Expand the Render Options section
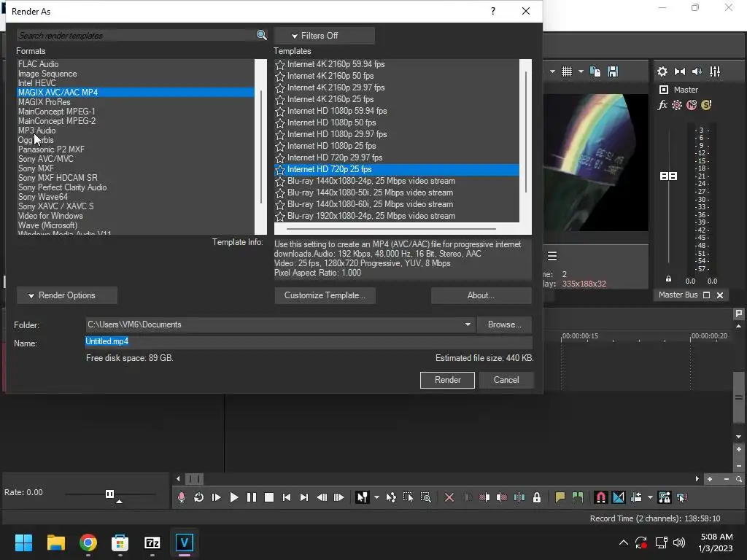This screenshot has height=560, width=747. (67, 295)
